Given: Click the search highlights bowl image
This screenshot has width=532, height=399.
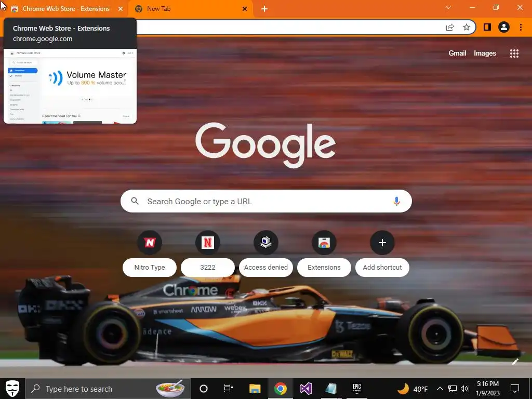Looking at the screenshot, I should (x=170, y=389).
